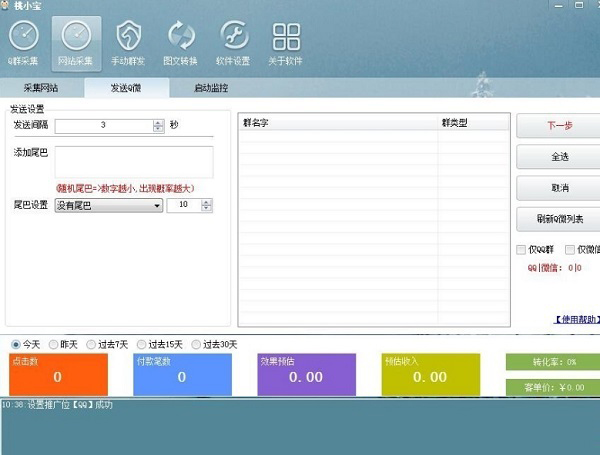The width and height of the screenshot is (600, 455).
Task: Click the tail number field showing 10
Action: pyautogui.click(x=184, y=205)
